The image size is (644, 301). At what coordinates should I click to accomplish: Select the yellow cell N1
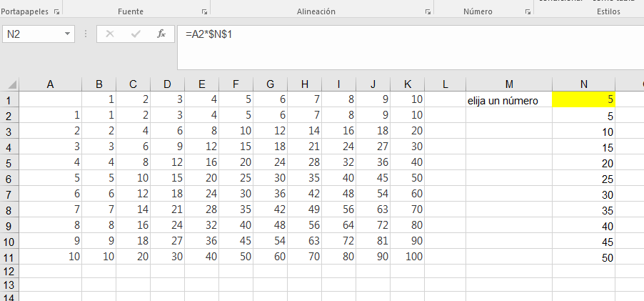click(583, 100)
